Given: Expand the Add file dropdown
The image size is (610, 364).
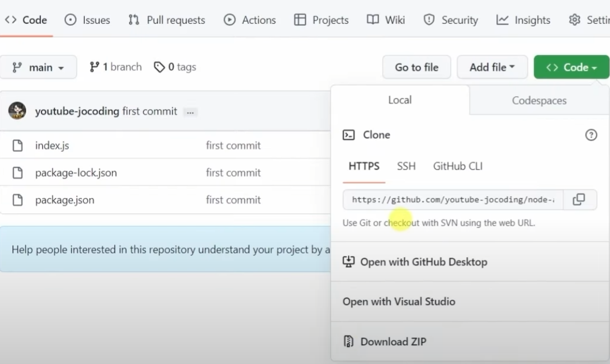Looking at the screenshot, I should (492, 67).
